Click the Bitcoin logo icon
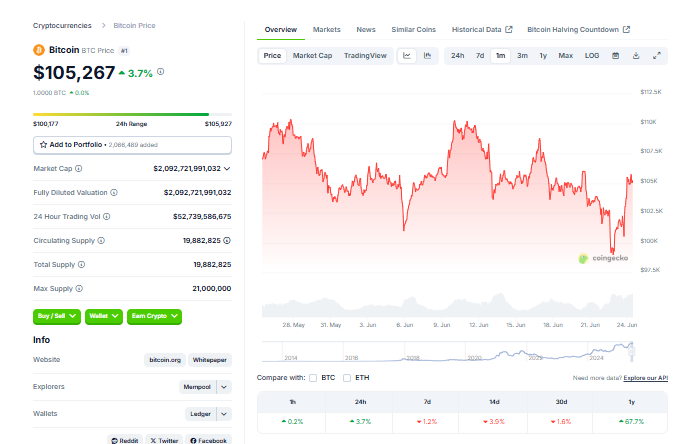The height and width of the screenshot is (444, 697). tap(39, 50)
